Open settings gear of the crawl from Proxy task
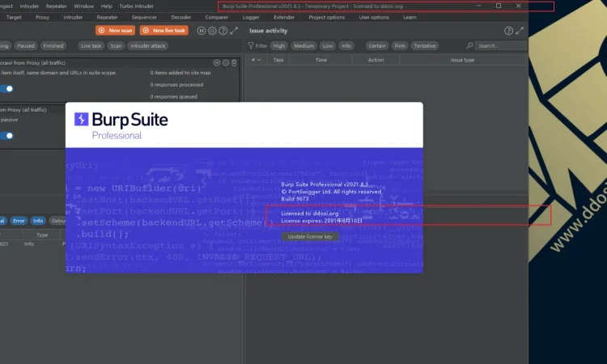Image resolution: width=607 pixels, height=364 pixels. tap(226, 62)
